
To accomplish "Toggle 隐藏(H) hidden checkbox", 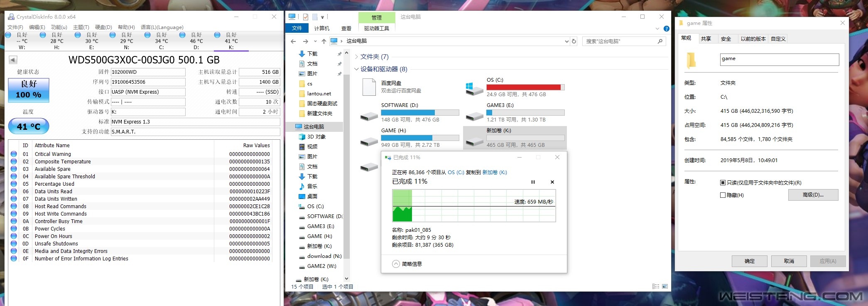I will click(723, 195).
